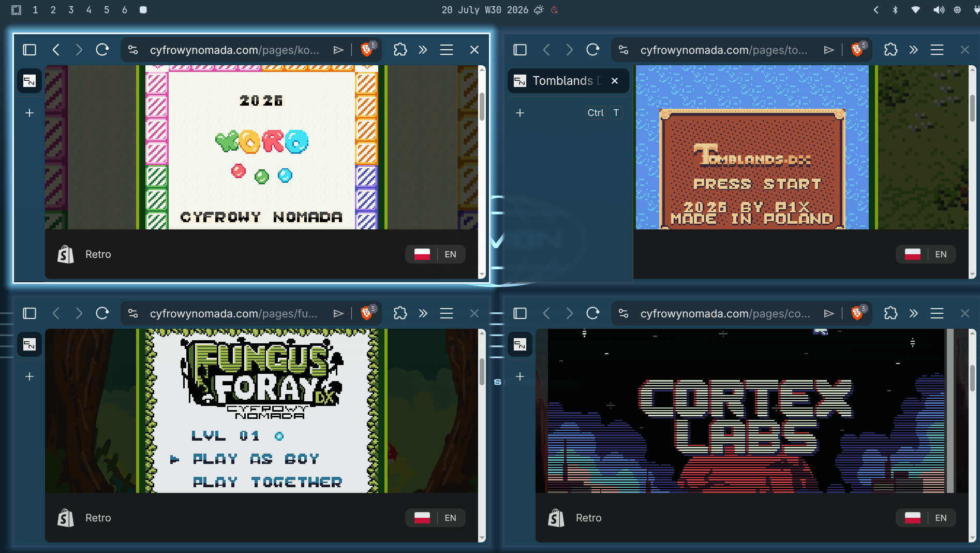Screen dimensions: 980x553
Task: Switch language to Polish in the Tomblands window
Action: tap(913, 254)
